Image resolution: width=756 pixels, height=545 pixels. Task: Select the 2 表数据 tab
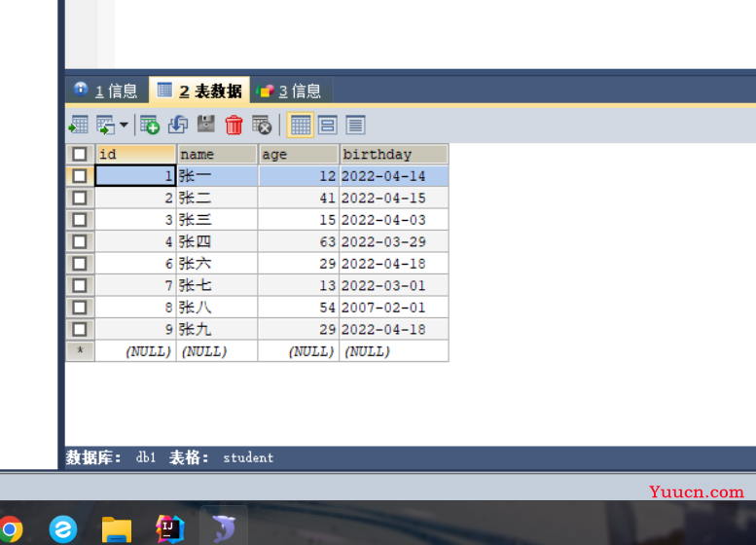pos(199,91)
